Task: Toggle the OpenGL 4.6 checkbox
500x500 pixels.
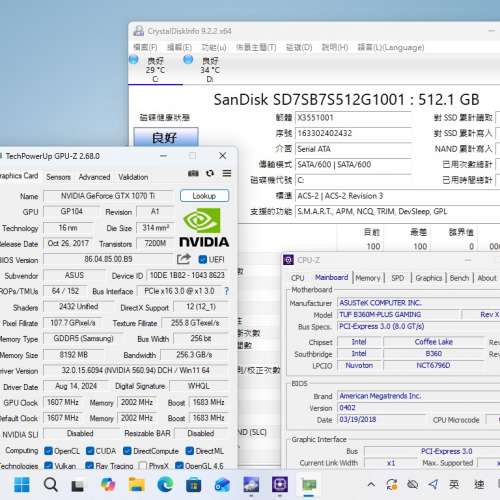Action: click(179, 465)
